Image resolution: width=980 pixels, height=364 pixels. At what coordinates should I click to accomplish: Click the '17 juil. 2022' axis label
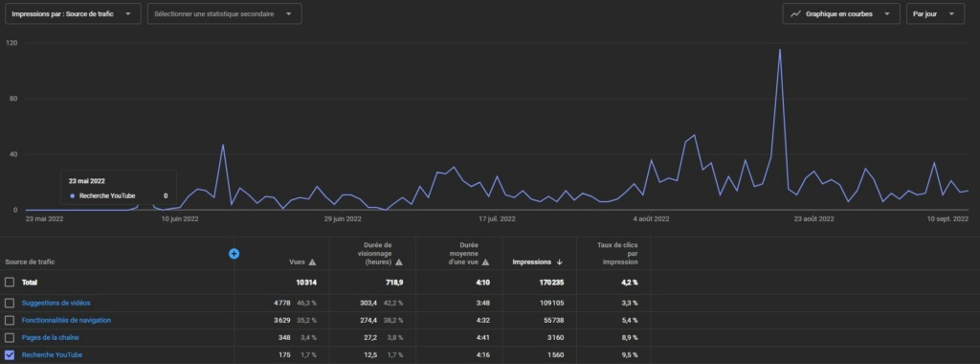tap(498, 219)
